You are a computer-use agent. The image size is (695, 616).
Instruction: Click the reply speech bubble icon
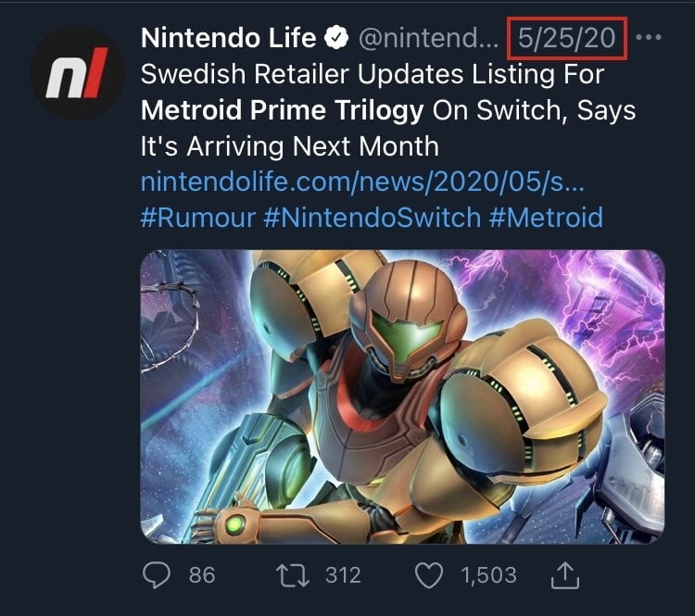158,575
